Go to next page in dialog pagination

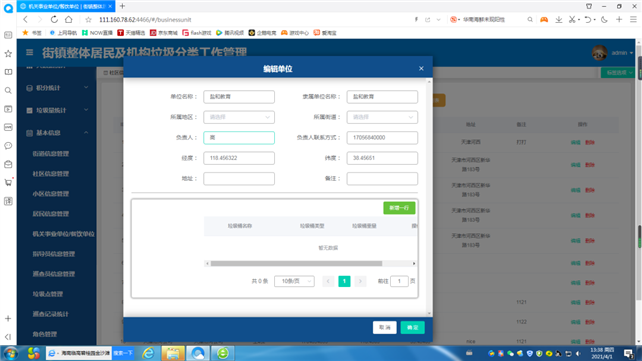pos(360,281)
